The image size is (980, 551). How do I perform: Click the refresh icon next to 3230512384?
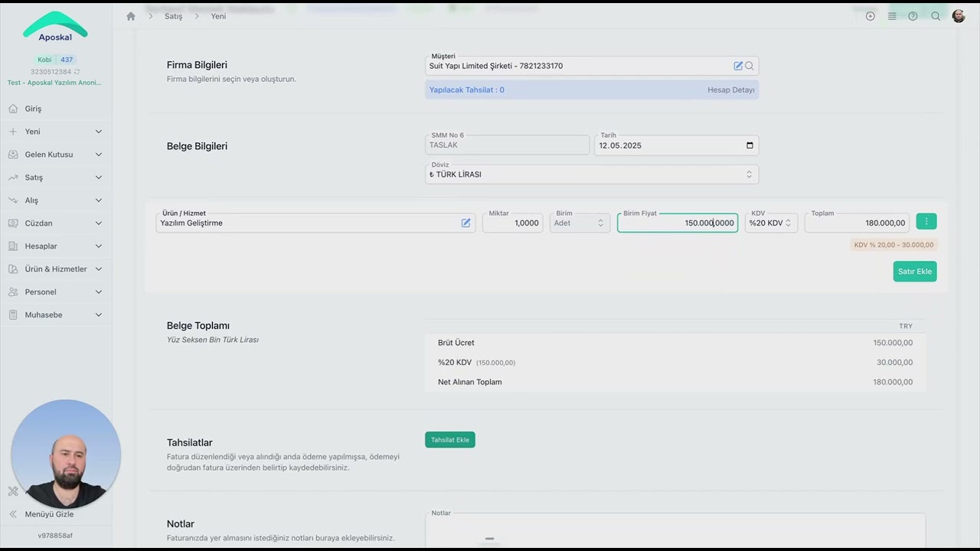[77, 72]
